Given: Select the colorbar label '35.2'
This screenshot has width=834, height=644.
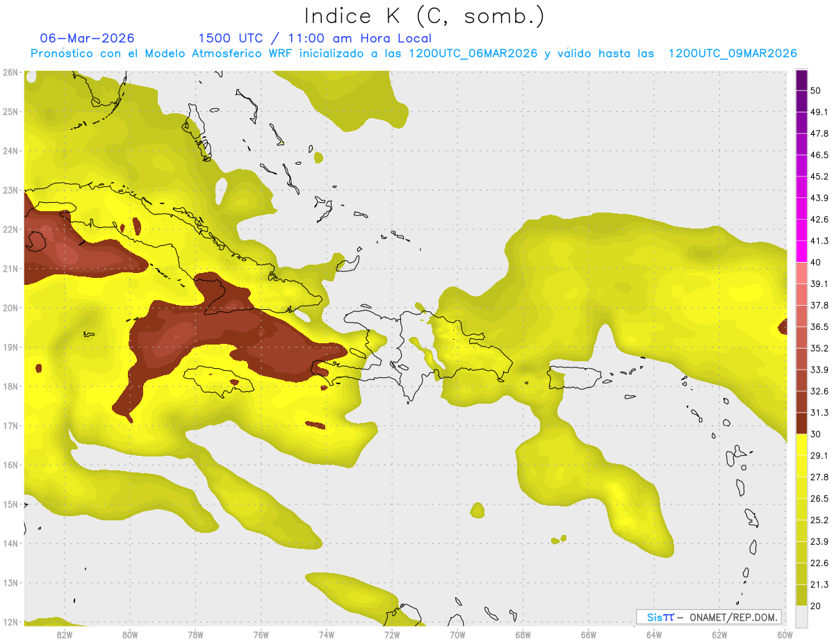Looking at the screenshot, I should (x=819, y=348).
